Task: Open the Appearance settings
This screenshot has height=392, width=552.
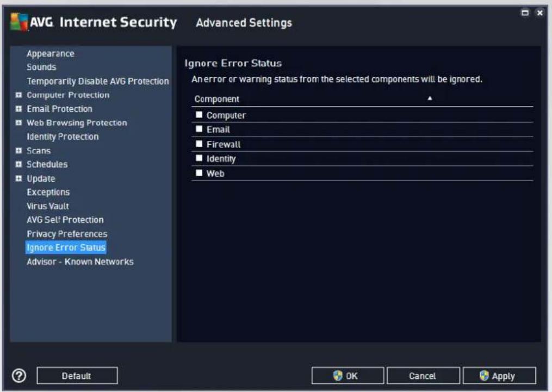Action: pyautogui.click(x=51, y=53)
